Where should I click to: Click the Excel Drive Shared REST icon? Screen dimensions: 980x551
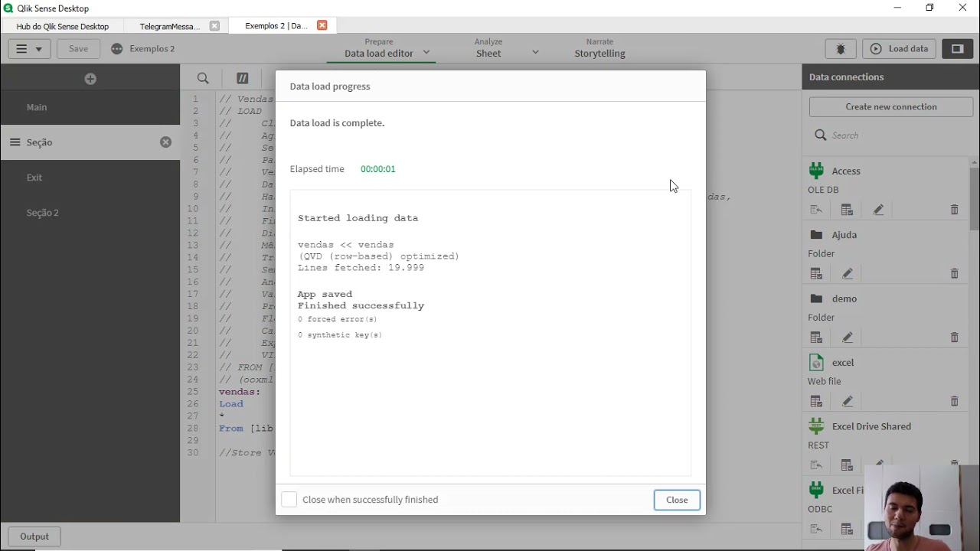pyautogui.click(x=816, y=426)
